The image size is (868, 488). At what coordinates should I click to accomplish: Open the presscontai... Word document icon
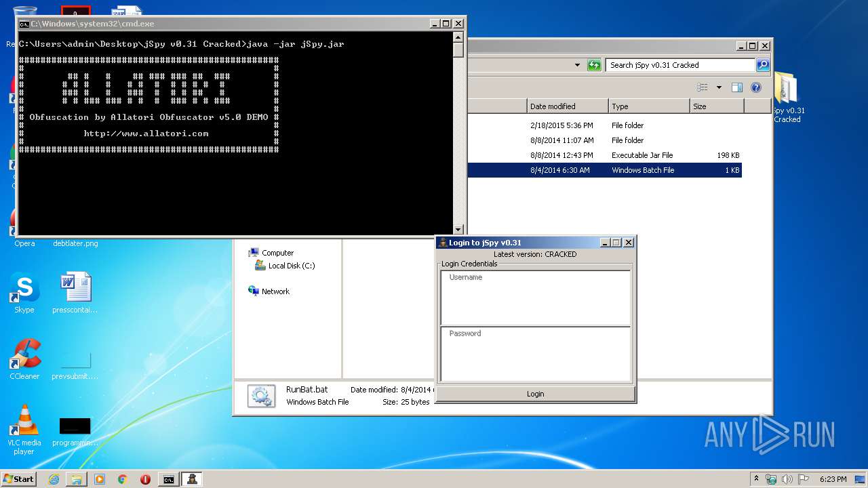[x=75, y=293]
